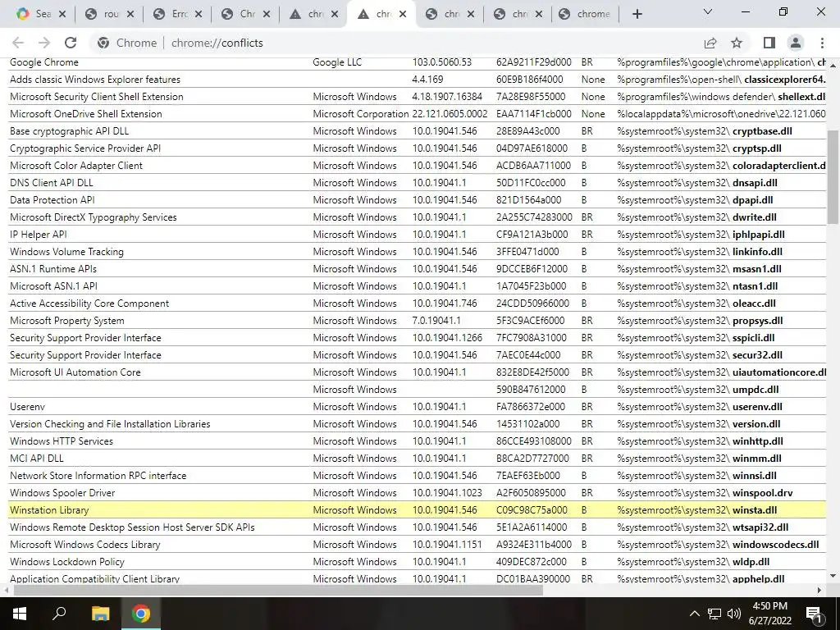The height and width of the screenshot is (630, 840).
Task: Open Chrome side panel
Action: [x=769, y=43]
